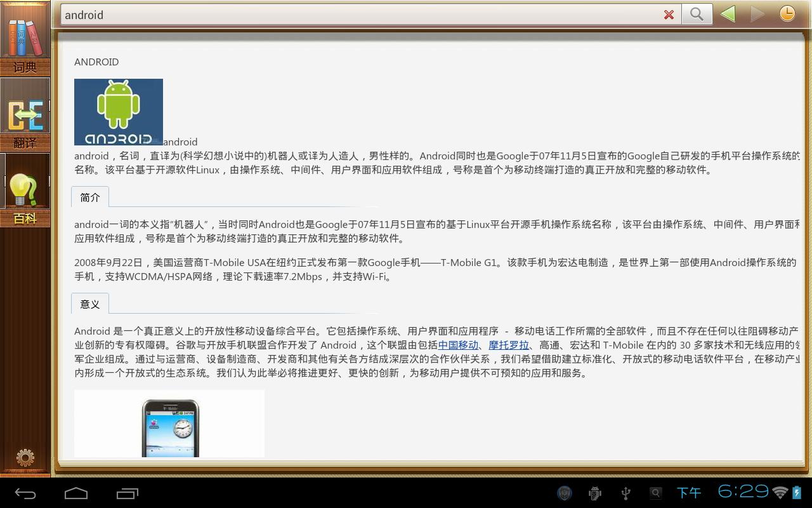This screenshot has width=812, height=508.
Task: Tap the T-Mobile G1 phone photo
Action: [169, 424]
